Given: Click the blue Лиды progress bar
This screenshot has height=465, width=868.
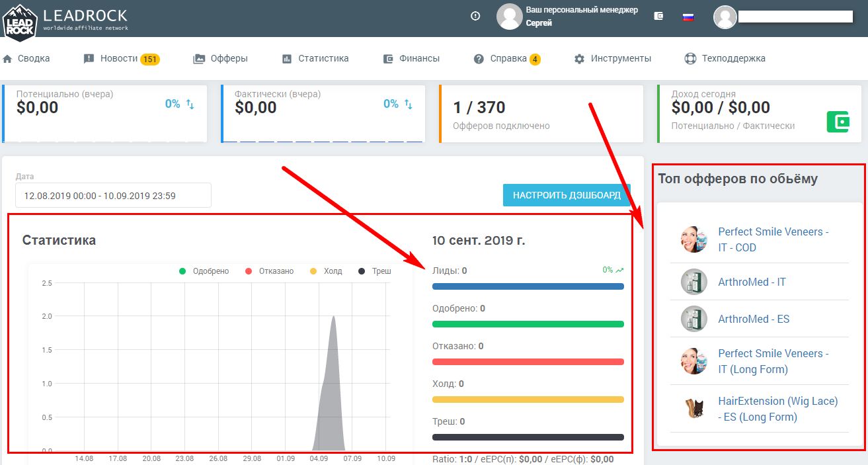Looking at the screenshot, I should (x=528, y=286).
